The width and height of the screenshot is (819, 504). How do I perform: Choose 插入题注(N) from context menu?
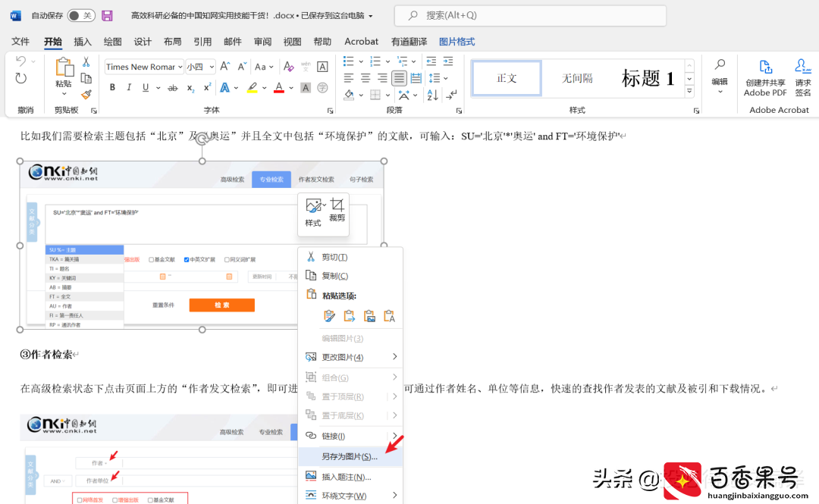point(350,477)
